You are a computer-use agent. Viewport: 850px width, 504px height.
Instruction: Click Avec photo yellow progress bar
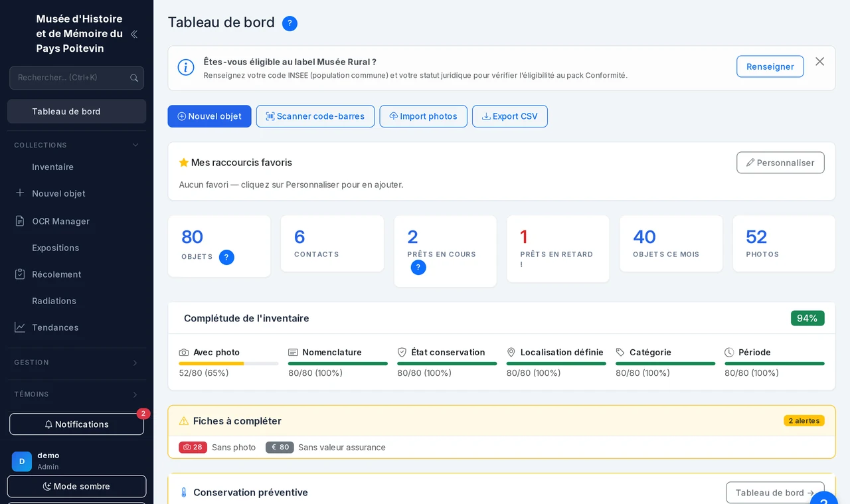click(211, 364)
